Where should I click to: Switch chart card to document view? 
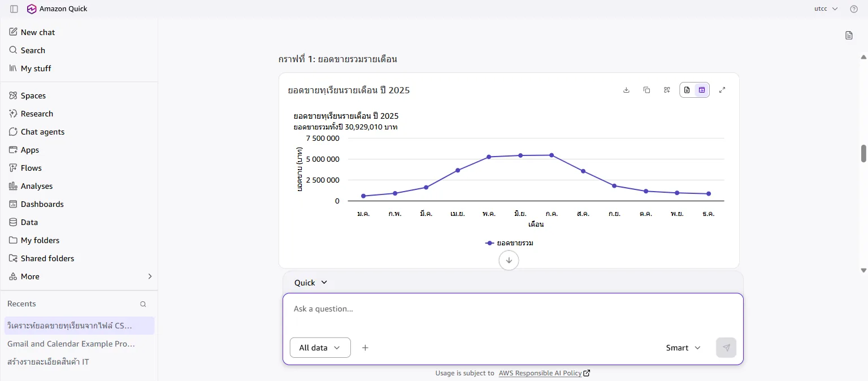point(687,90)
